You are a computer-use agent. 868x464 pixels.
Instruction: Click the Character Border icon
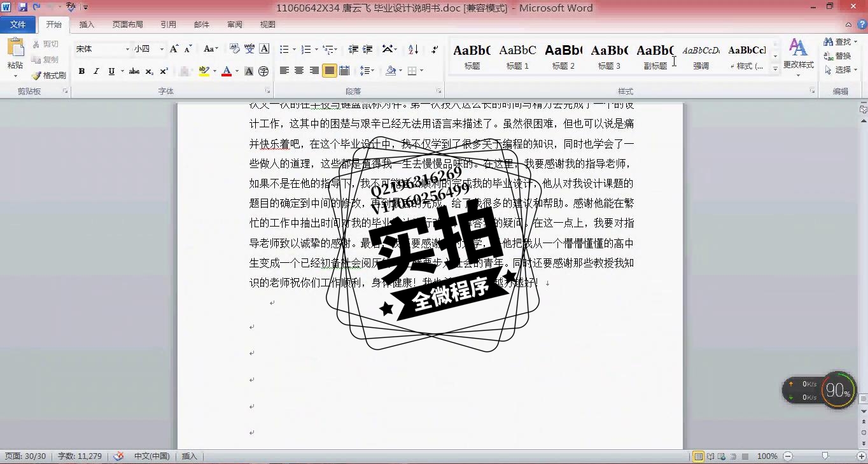tap(264, 49)
